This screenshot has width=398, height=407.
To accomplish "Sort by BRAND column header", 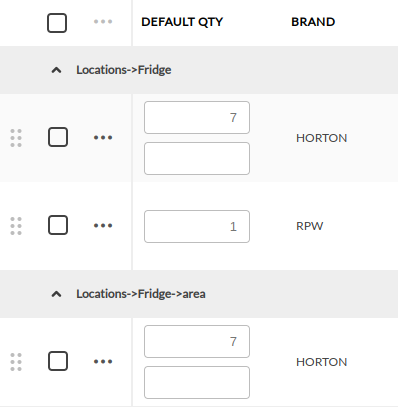I will point(313,22).
